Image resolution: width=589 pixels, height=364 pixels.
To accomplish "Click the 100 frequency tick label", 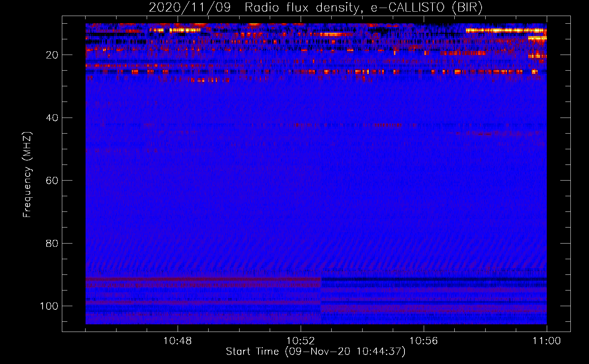I will [x=49, y=306].
